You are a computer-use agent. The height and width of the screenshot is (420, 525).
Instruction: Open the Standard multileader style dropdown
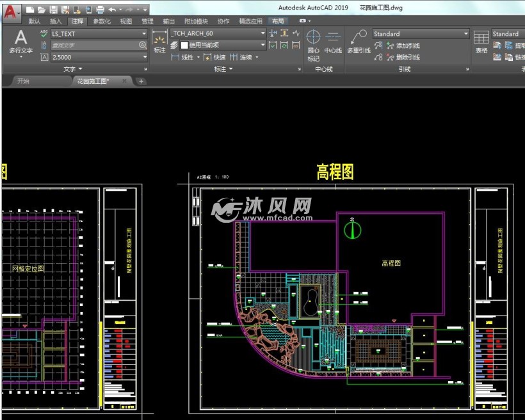[465, 33]
